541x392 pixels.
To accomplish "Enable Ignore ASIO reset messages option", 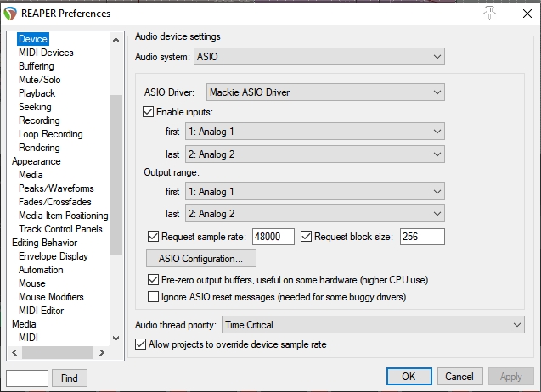I will pyautogui.click(x=154, y=297).
